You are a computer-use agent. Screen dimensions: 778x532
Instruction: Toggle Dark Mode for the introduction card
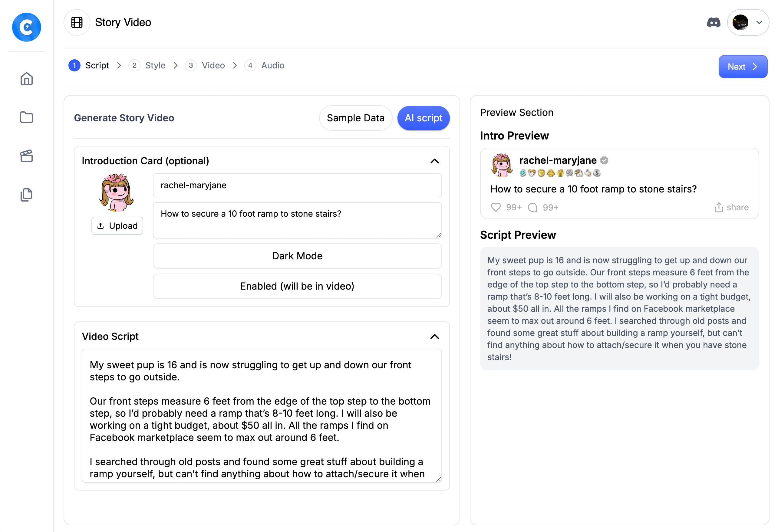coord(297,256)
